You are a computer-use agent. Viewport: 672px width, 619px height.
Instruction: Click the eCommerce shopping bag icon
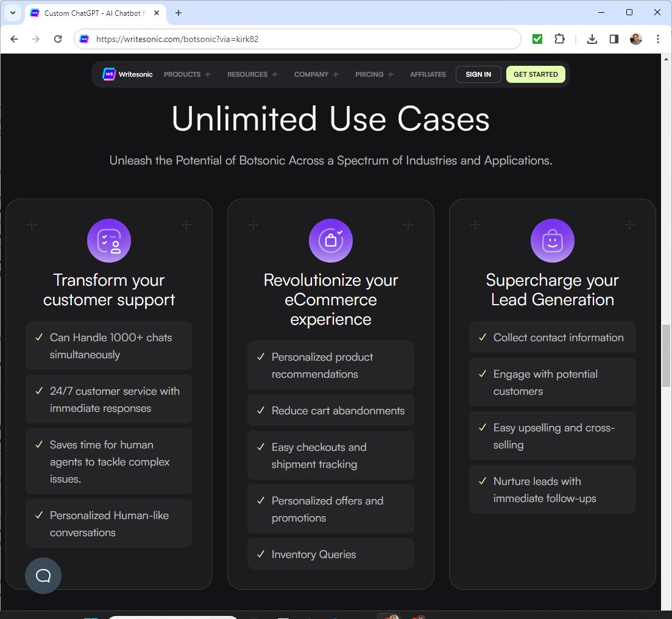(330, 241)
